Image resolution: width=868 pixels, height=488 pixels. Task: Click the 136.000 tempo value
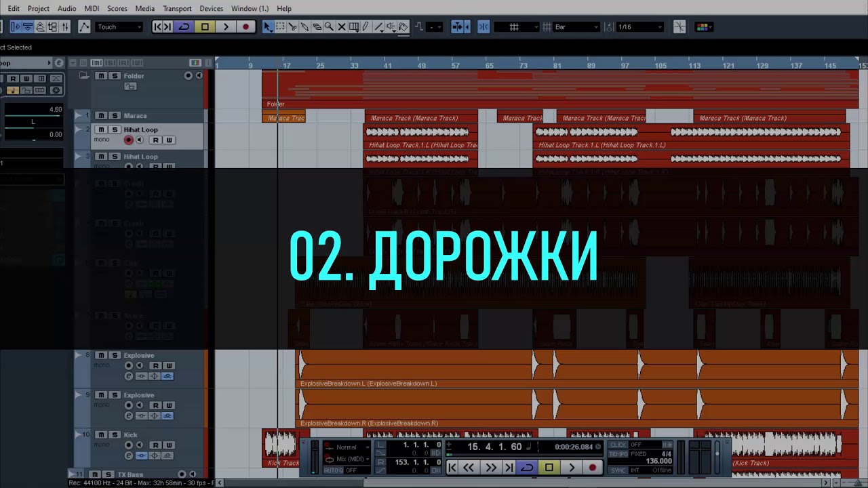[658, 462]
